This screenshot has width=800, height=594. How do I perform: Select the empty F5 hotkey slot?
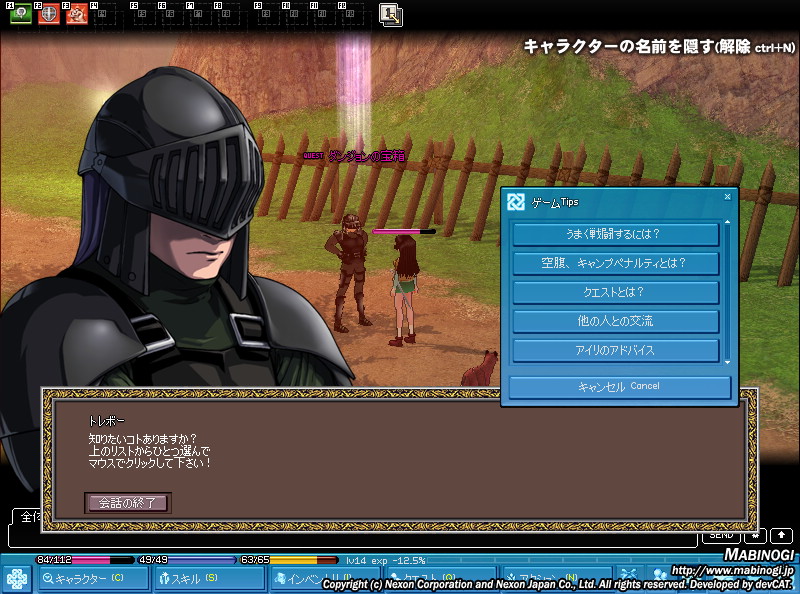coord(143,14)
